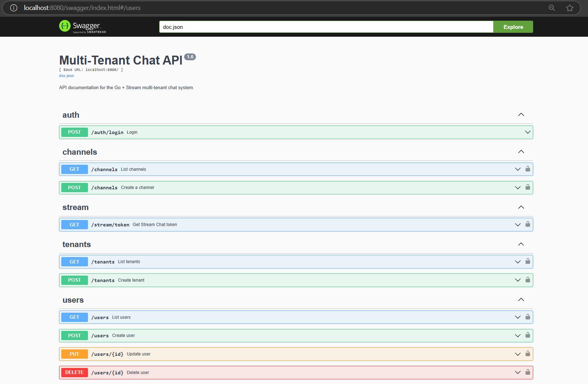Image resolution: width=588 pixels, height=384 pixels.
Task: Click the Swagger logo
Action: tap(82, 27)
